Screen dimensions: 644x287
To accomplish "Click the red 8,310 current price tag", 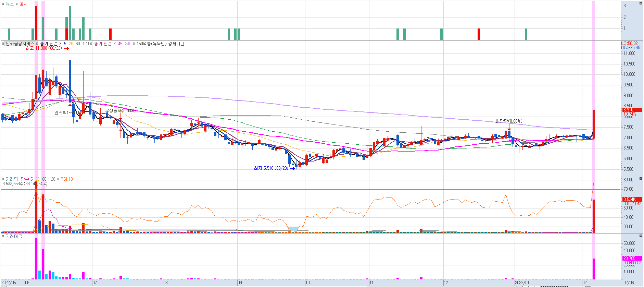I will [632, 110].
